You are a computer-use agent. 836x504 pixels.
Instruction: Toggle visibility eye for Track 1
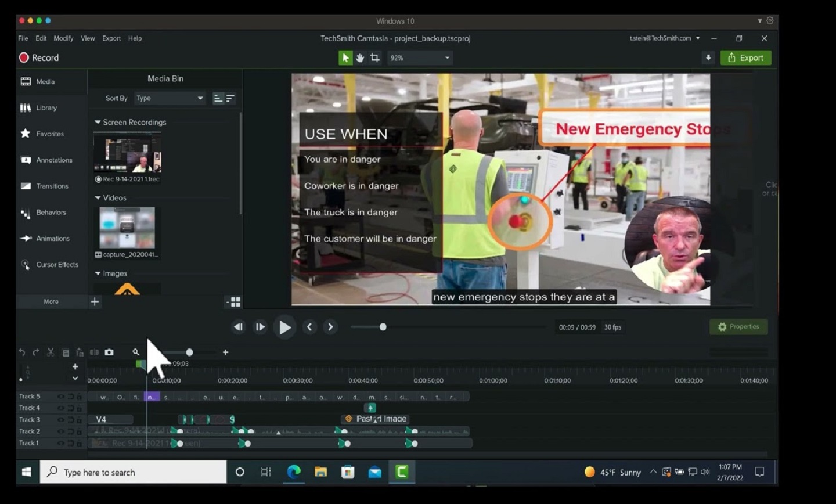60,443
